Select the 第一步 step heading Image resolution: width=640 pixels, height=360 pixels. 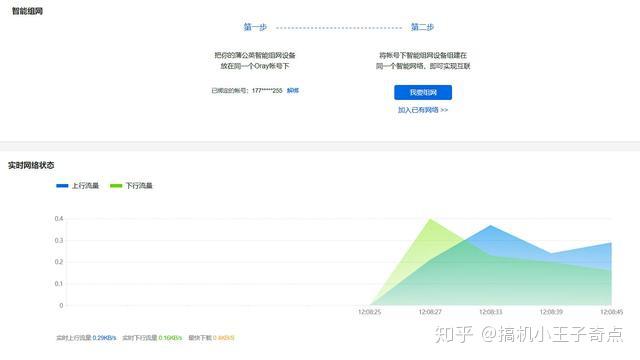255,27
